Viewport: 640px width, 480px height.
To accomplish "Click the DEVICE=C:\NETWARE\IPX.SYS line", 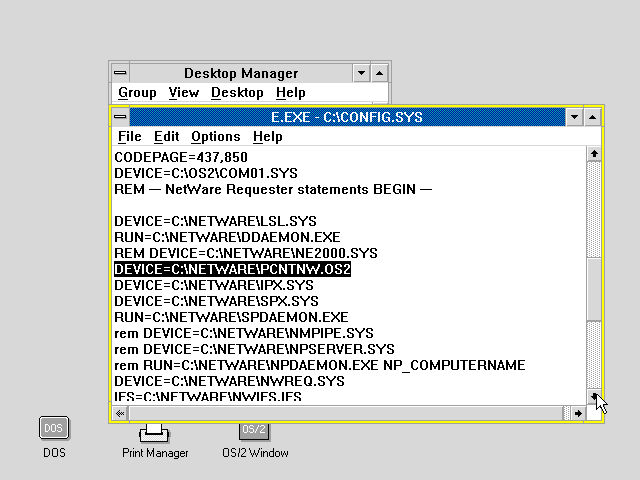I will [x=214, y=285].
